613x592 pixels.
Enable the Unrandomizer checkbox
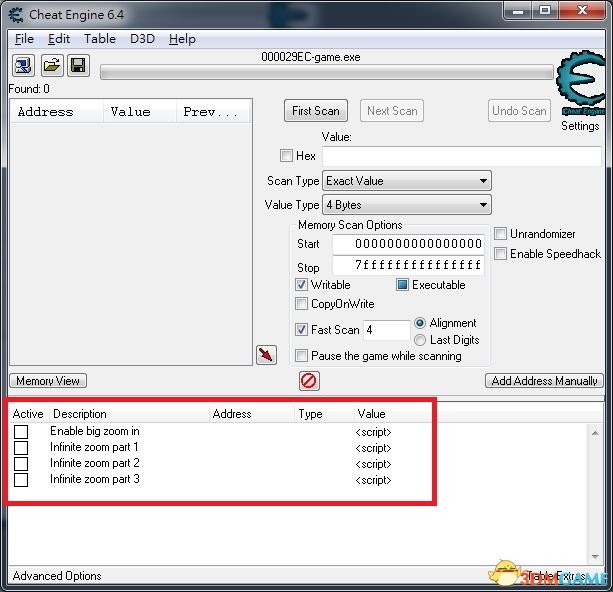[500, 233]
